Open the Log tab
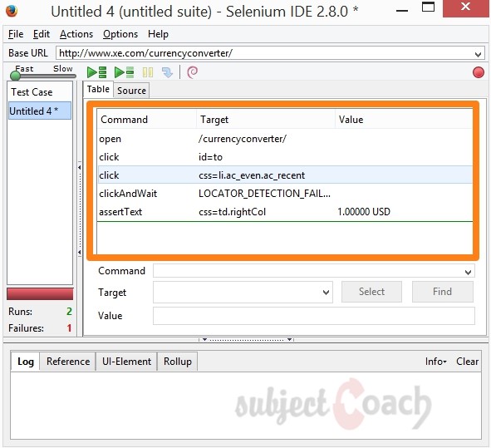The image size is (491, 448). pos(26,362)
